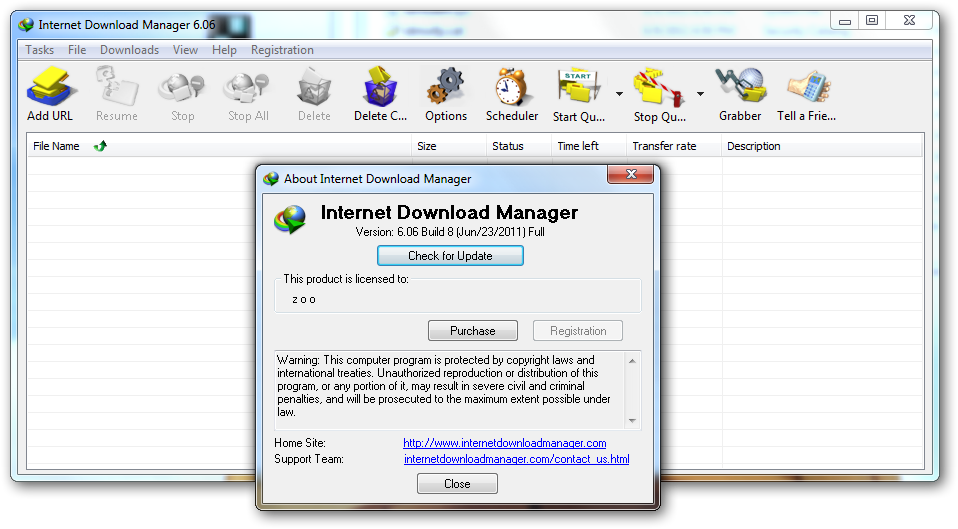Click the Check for Update button
Screen dimensions: 958x529
click(x=450, y=256)
